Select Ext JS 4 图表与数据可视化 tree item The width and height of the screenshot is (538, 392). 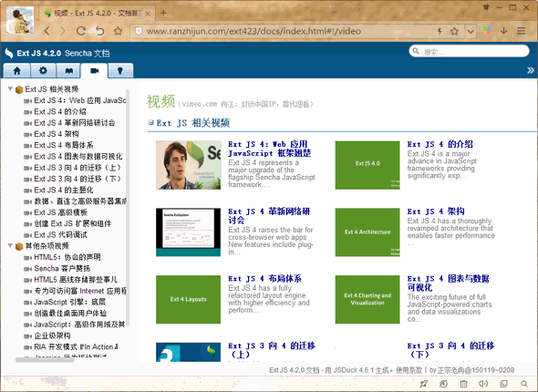pos(78,157)
